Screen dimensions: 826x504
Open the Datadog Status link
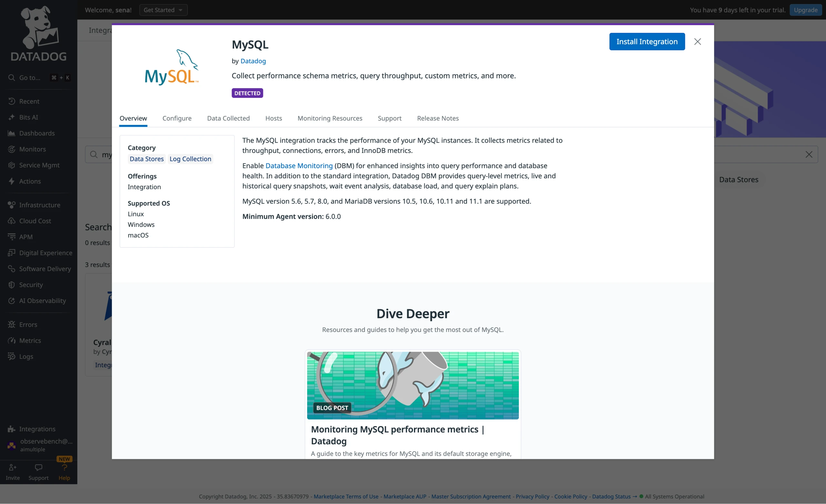point(614,496)
